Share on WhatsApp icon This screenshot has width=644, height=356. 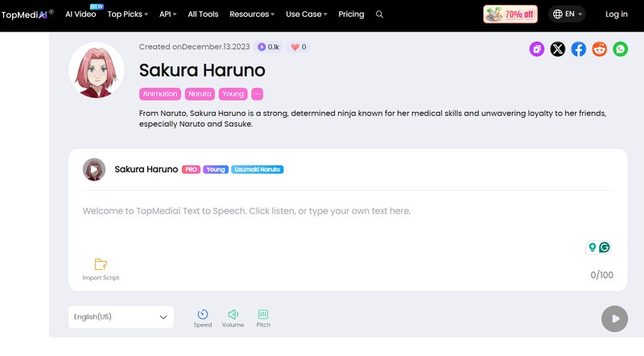[621, 49]
